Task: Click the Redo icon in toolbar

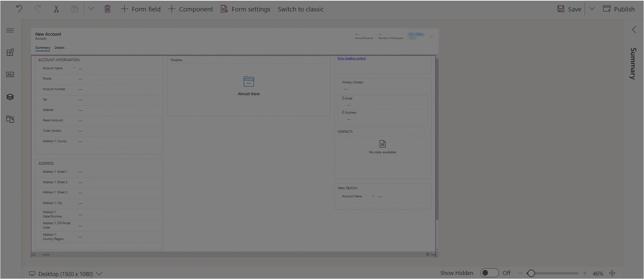Action: coord(38,9)
